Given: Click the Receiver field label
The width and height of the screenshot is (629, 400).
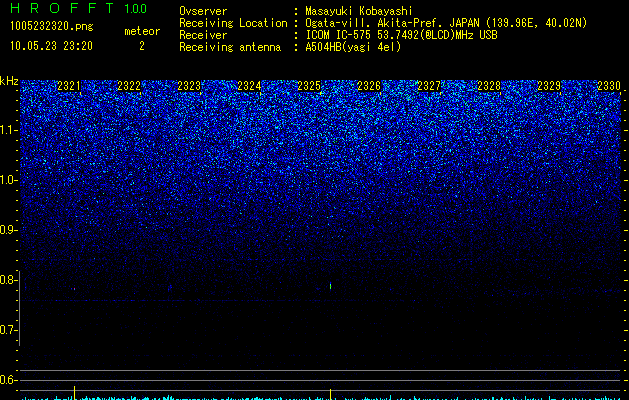Looking at the screenshot, I should pos(203,35).
